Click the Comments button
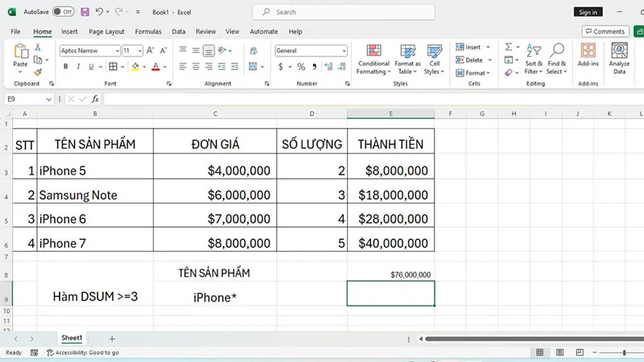This screenshot has width=644, height=362. tap(605, 31)
